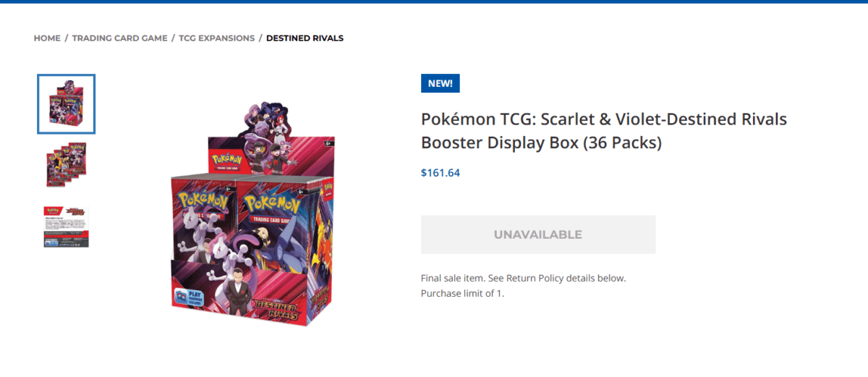This screenshot has width=868, height=377.
Task: Show the booster packs thumbnail image
Action: point(67,165)
